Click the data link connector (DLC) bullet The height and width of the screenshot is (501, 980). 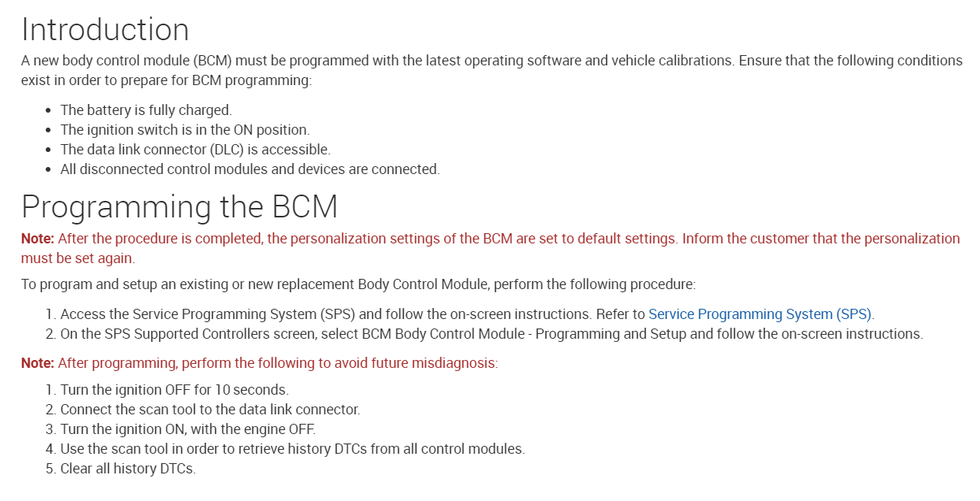[195, 150]
